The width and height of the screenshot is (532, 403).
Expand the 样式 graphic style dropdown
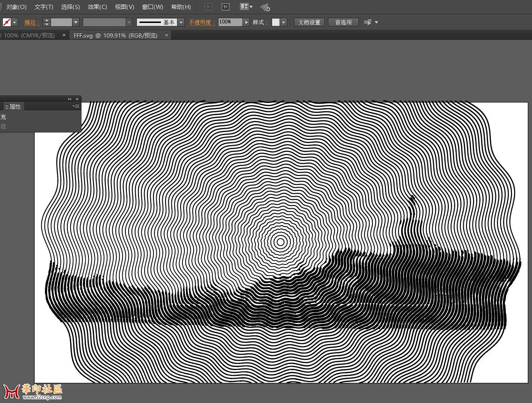point(284,22)
